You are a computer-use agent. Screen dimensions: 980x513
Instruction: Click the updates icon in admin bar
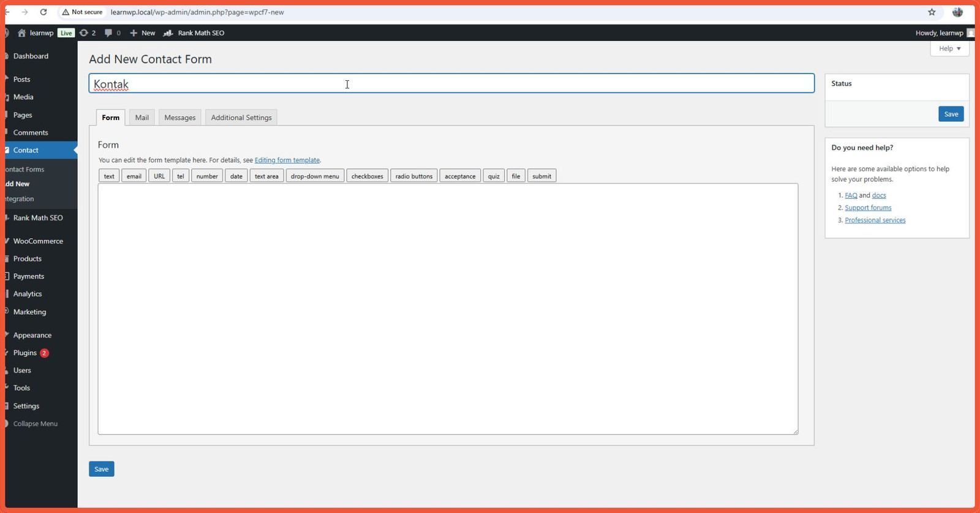pos(84,33)
